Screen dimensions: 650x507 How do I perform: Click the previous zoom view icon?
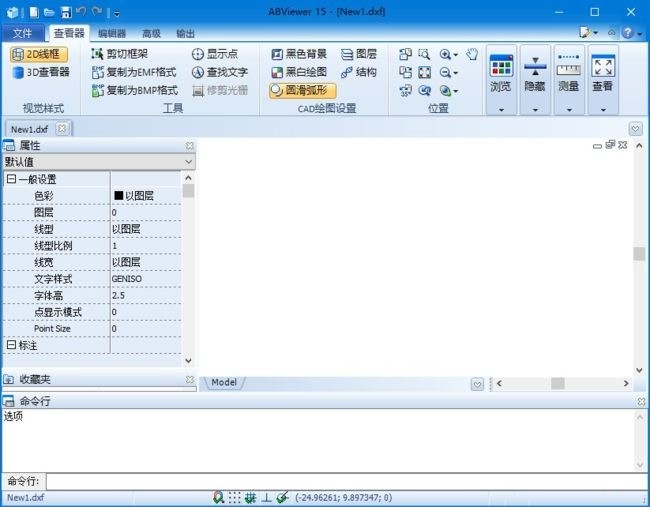(x=424, y=90)
